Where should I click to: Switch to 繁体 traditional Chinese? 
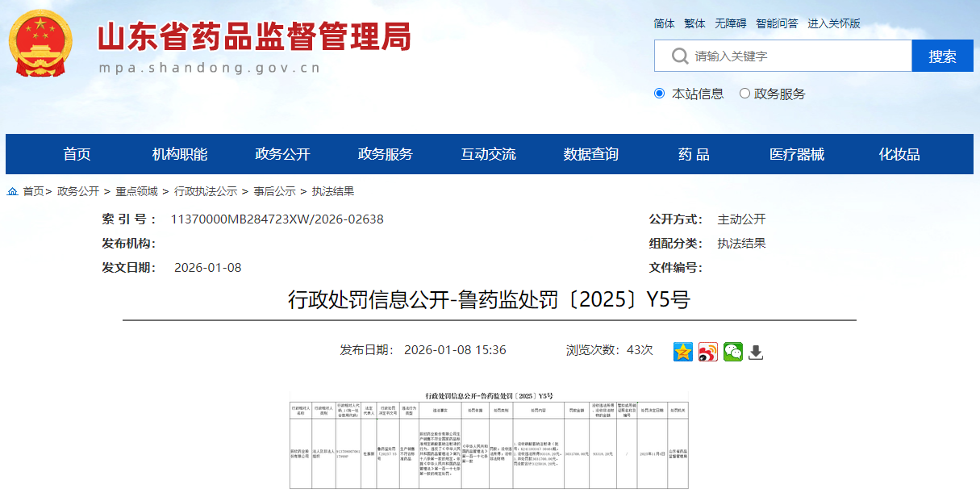[x=694, y=23]
